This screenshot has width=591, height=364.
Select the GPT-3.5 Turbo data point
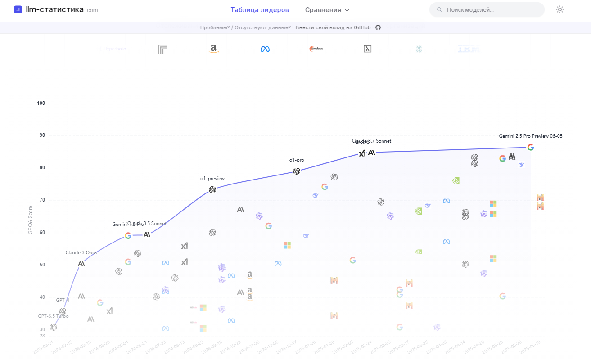(53, 327)
